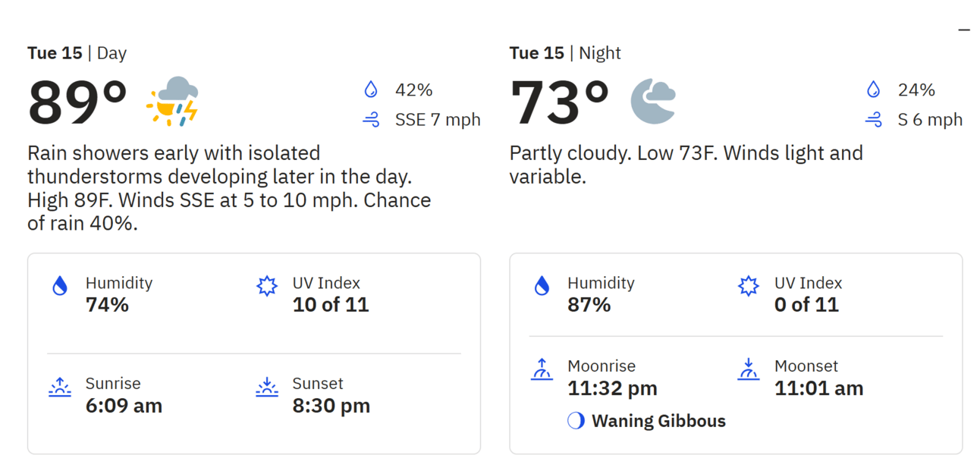The width and height of the screenshot is (980, 471).
Task: Click the raindrop icon beside 24%
Action: tap(874, 90)
